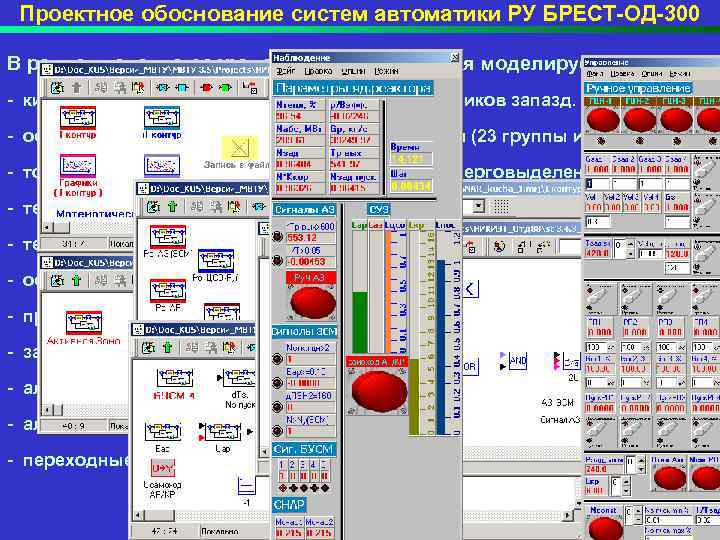The image size is (720, 540).
Task: Click the indicator lamp beside 'дТЭН2≥160' signal
Action: pyautogui.click(x=277, y=407)
